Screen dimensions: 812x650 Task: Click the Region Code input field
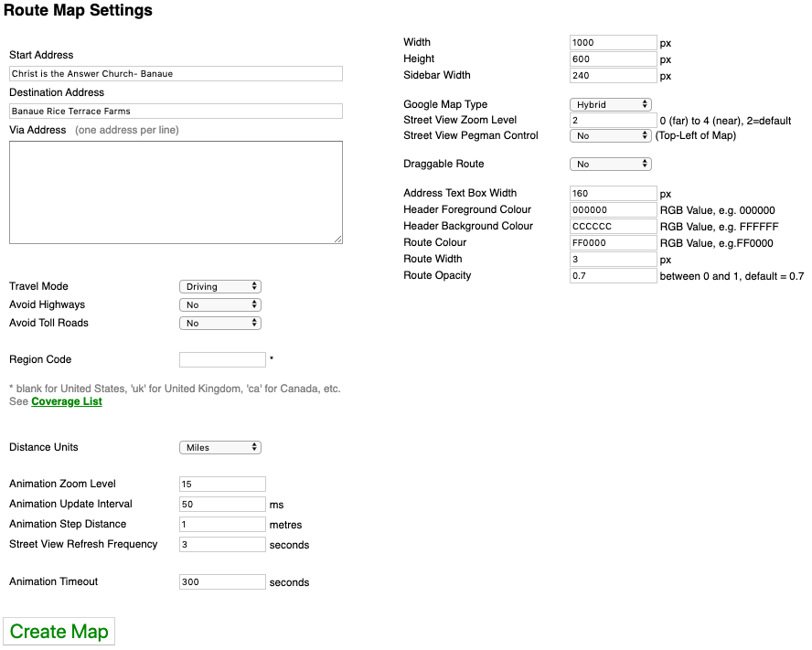click(222, 359)
